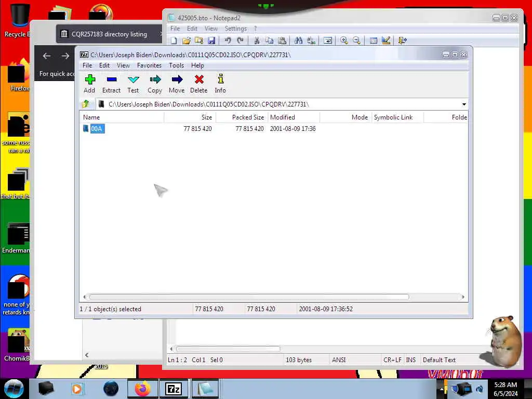Open the View menu in 7-Zip
The width and height of the screenshot is (532, 399).
coord(123,65)
